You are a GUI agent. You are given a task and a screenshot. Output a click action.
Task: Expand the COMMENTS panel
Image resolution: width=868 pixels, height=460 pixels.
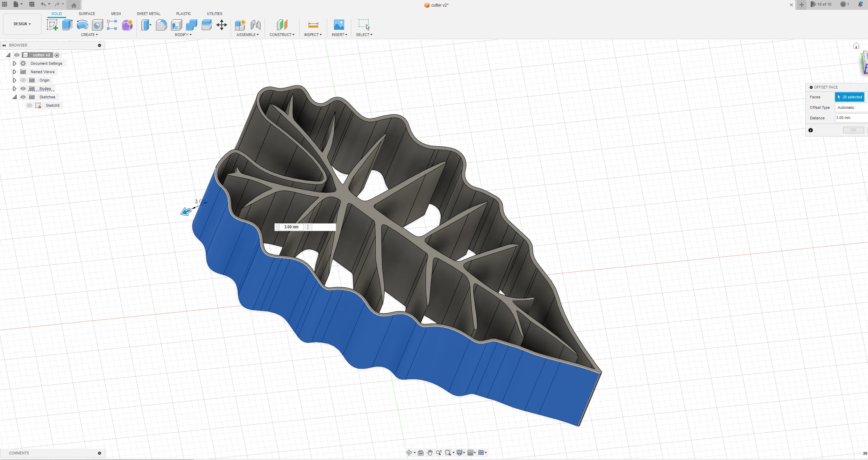tap(100, 453)
